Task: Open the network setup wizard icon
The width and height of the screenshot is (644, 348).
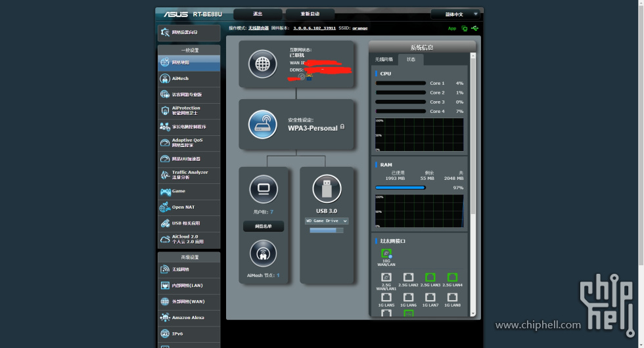Action: point(165,32)
